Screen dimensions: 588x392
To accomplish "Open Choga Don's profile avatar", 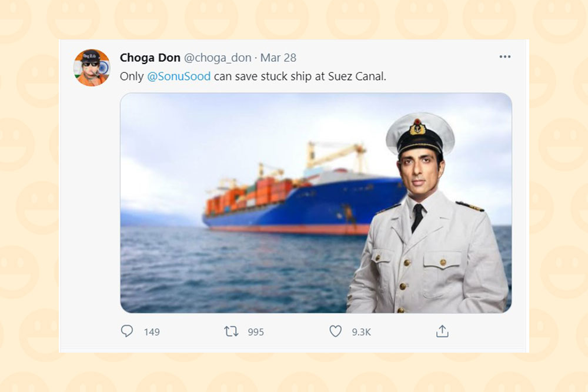I will click(x=92, y=68).
